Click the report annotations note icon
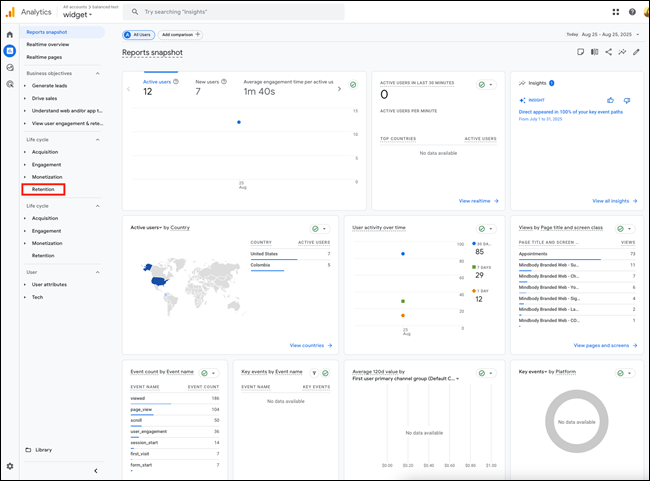The image size is (650, 481). click(580, 52)
